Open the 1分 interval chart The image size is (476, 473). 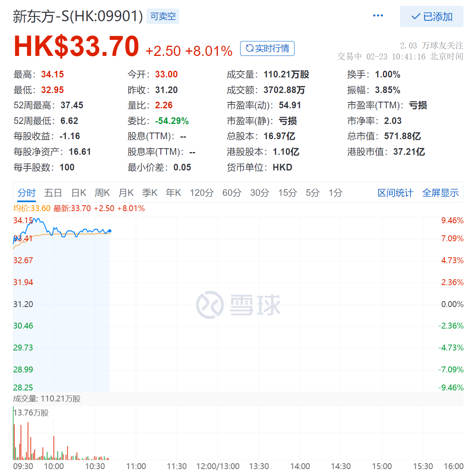(x=335, y=193)
